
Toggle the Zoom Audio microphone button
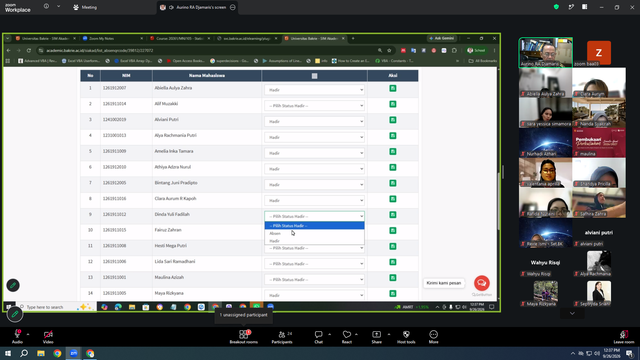pos(17,336)
